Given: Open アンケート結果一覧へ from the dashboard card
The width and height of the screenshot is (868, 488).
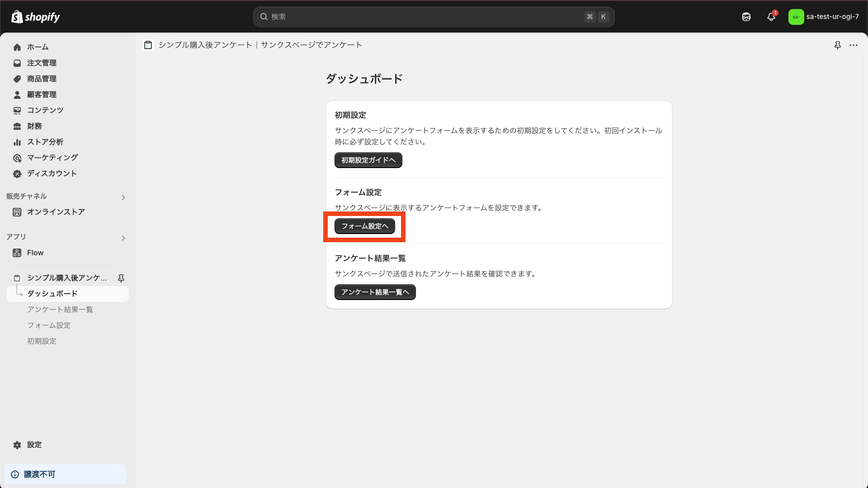Looking at the screenshot, I should coord(374,292).
